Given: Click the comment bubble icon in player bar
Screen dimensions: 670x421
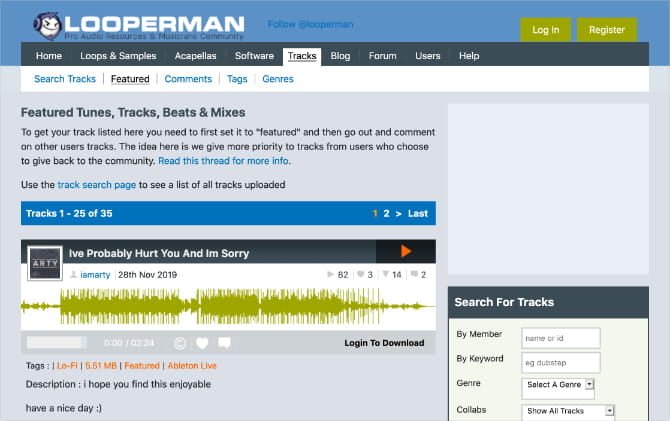Looking at the screenshot, I should 224,343.
